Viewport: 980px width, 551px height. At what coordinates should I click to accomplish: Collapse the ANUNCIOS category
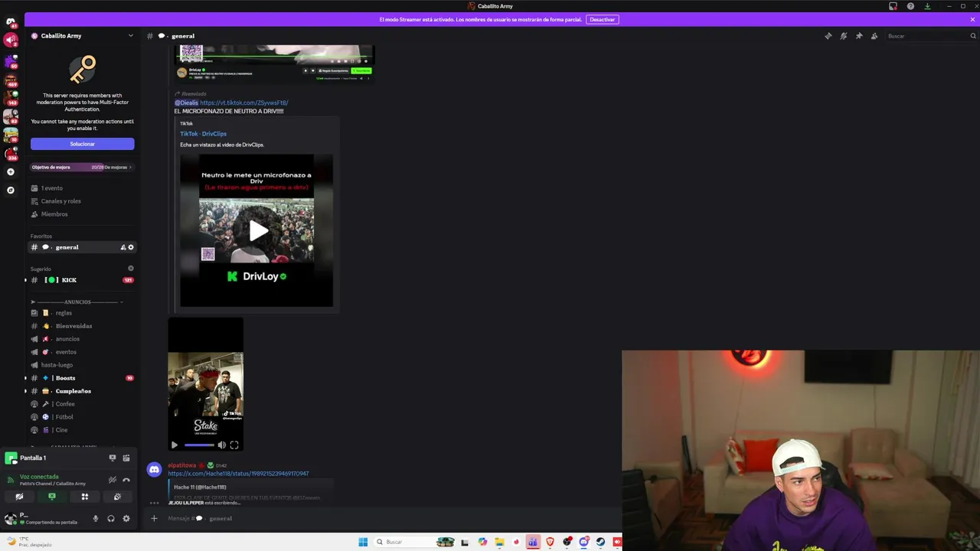point(77,302)
